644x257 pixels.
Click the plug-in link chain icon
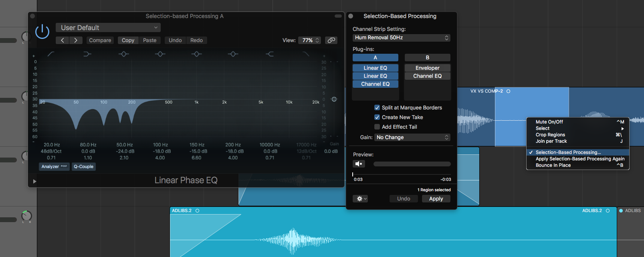(x=331, y=40)
